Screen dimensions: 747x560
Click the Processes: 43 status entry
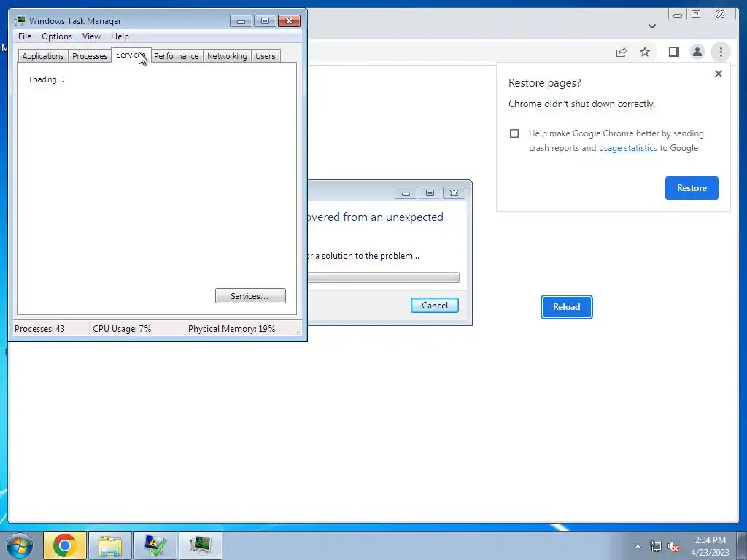pyautogui.click(x=39, y=329)
